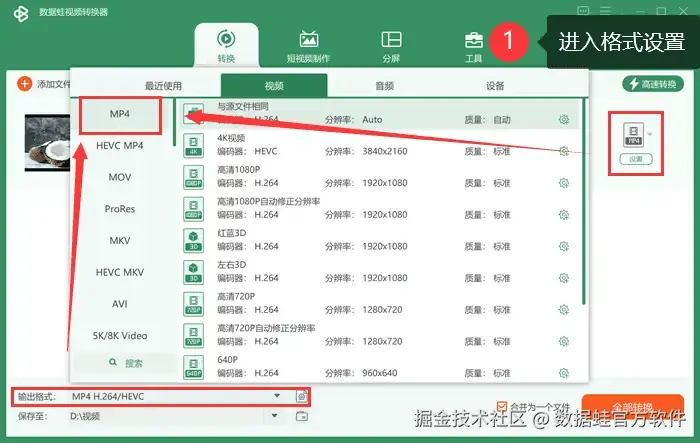Open the save folder icon beside D:\视频
Image resolution: width=700 pixels, height=443 pixels.
coord(302,416)
